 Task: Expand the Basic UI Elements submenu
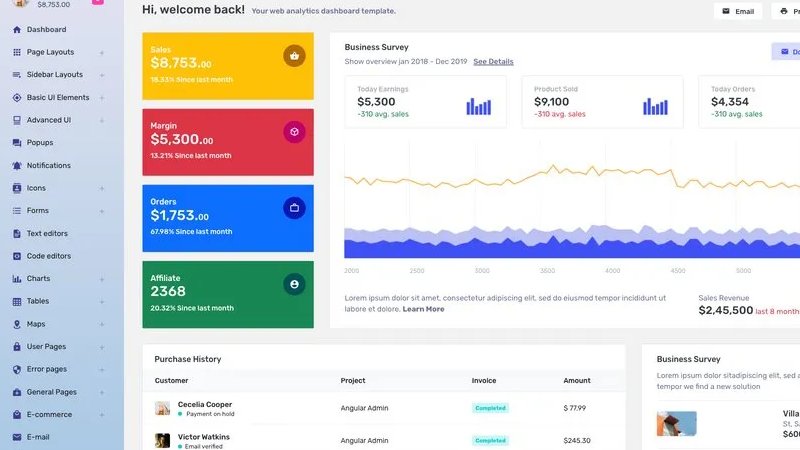click(102, 98)
